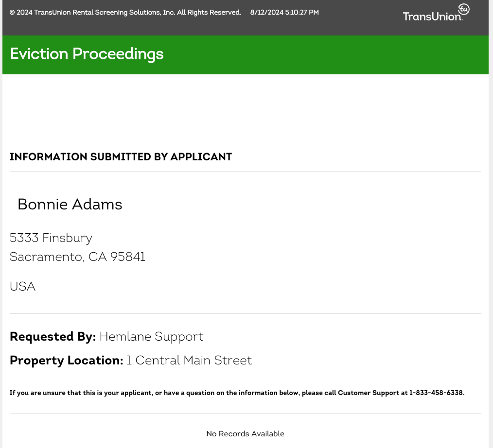Click the 5333 Finsbury address line
Viewport: 493px width, 448px height.
click(x=51, y=238)
